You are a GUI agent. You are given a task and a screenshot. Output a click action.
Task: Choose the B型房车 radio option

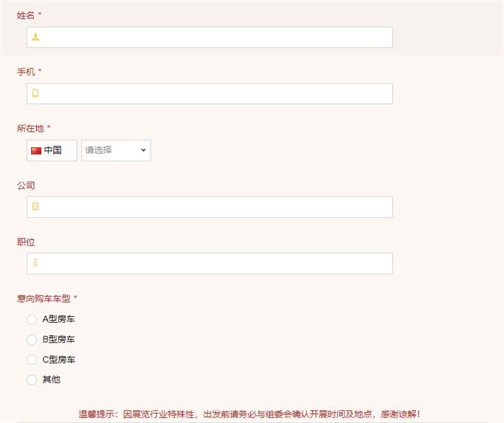point(32,339)
